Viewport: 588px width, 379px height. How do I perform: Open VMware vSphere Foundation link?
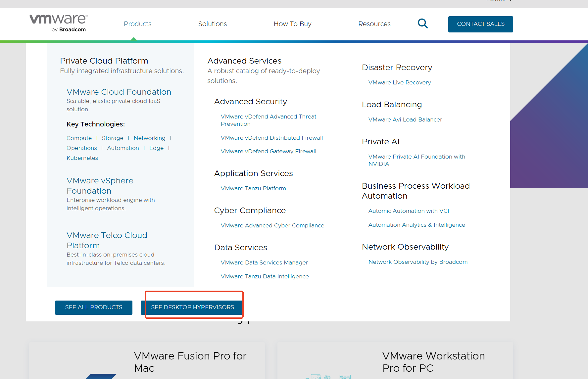pos(100,186)
